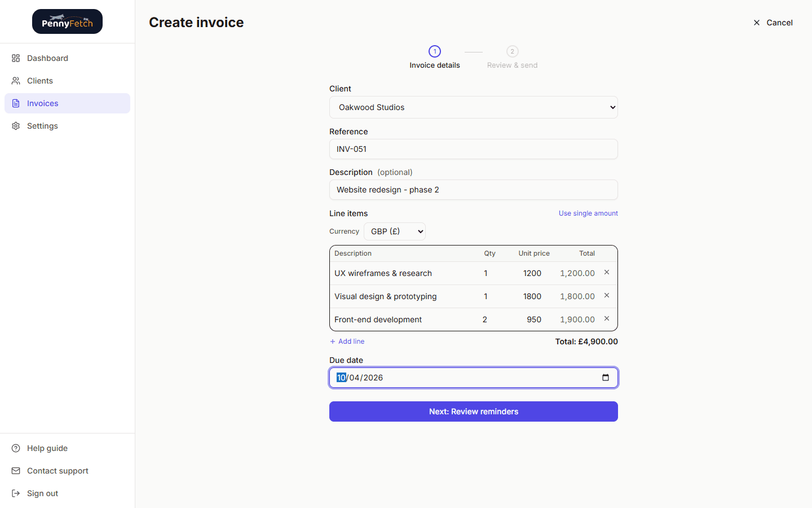Open the Invoices section

42,103
